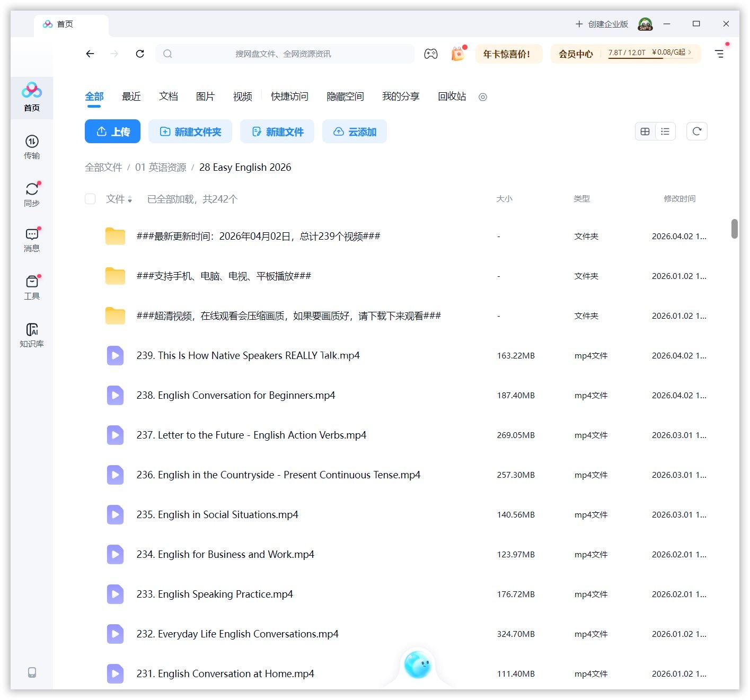
Task: Sort by the 大小 column header
Action: [x=504, y=199]
